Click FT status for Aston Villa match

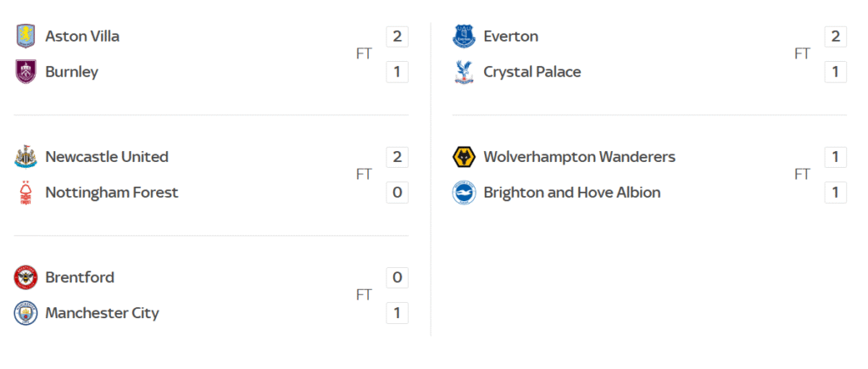pos(364,54)
